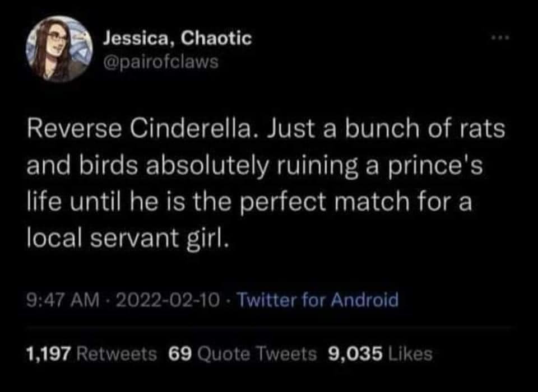Open the "Twitter for Android" source link

(318, 301)
